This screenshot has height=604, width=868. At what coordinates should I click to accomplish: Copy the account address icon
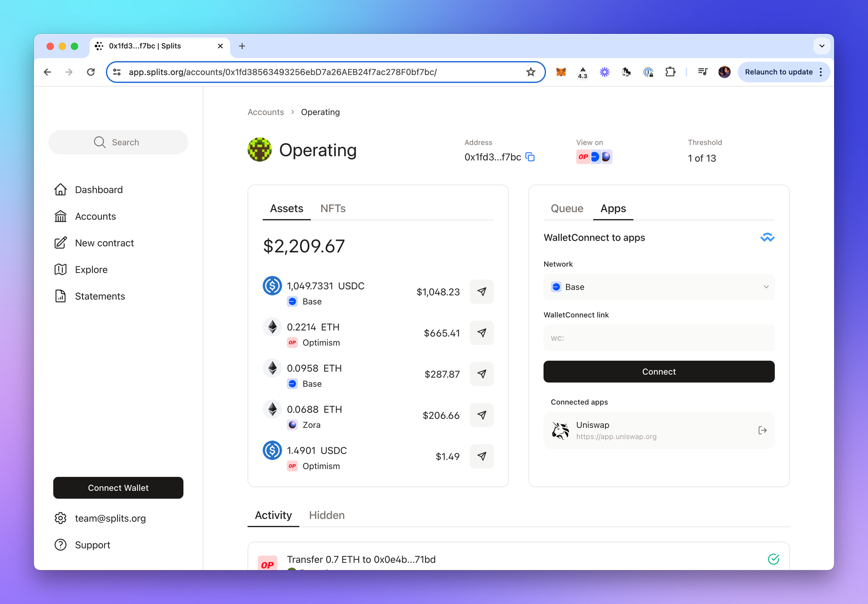pos(530,157)
